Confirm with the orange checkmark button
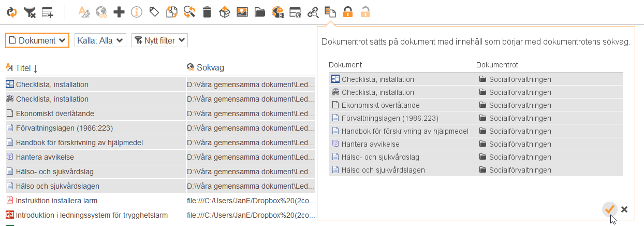This screenshot has height=226, width=644. pyautogui.click(x=610, y=209)
